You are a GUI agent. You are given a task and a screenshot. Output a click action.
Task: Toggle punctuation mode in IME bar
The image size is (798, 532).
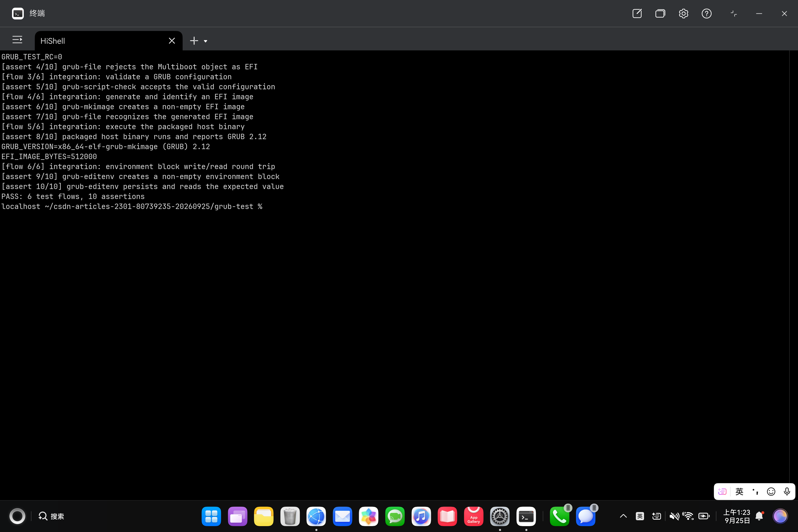click(755, 491)
